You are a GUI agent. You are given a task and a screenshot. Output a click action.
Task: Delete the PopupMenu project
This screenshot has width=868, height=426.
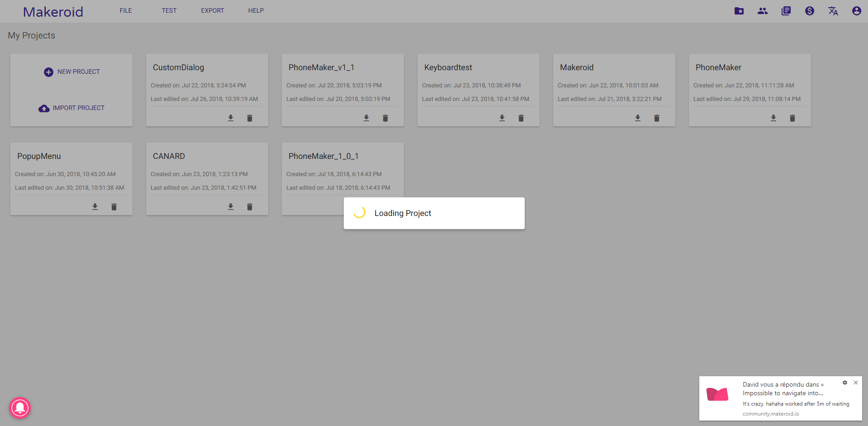(114, 207)
